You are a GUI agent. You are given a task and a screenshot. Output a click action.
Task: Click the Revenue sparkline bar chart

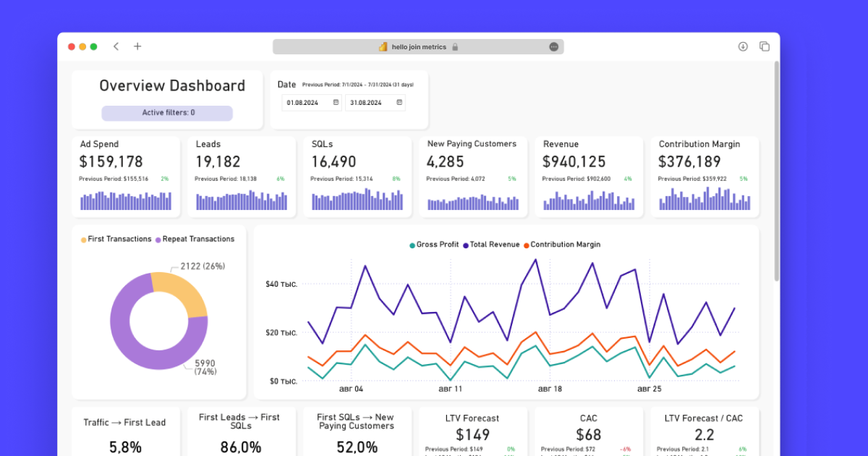(x=589, y=200)
